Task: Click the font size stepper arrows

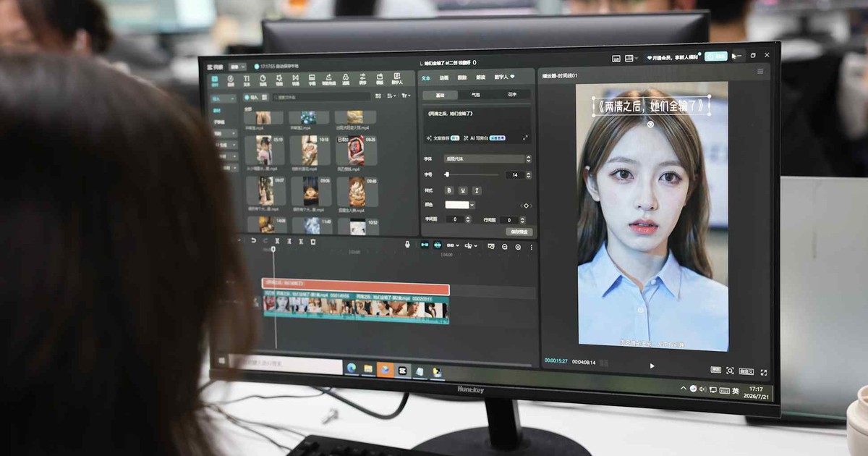Action: (529, 175)
